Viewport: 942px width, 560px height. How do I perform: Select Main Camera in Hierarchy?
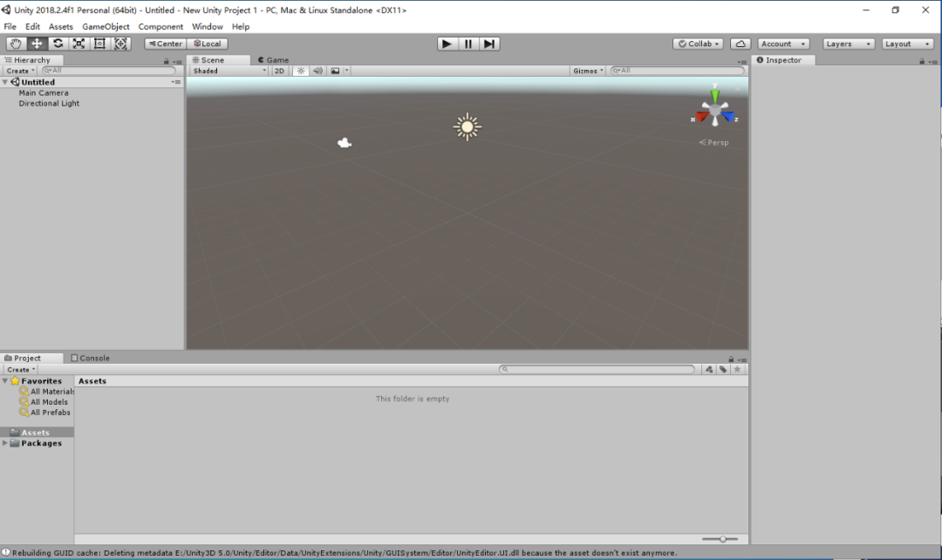pos(44,93)
